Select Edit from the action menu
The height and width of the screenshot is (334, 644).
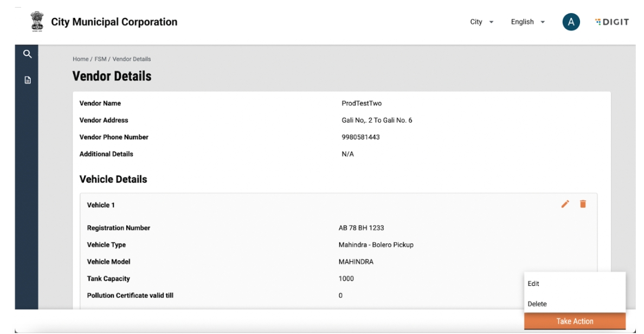[x=534, y=284]
